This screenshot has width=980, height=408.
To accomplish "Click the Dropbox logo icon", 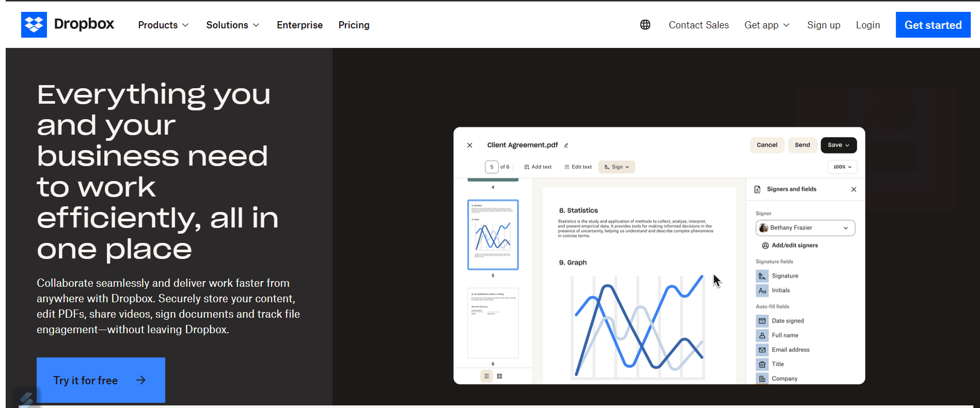I will click(34, 25).
